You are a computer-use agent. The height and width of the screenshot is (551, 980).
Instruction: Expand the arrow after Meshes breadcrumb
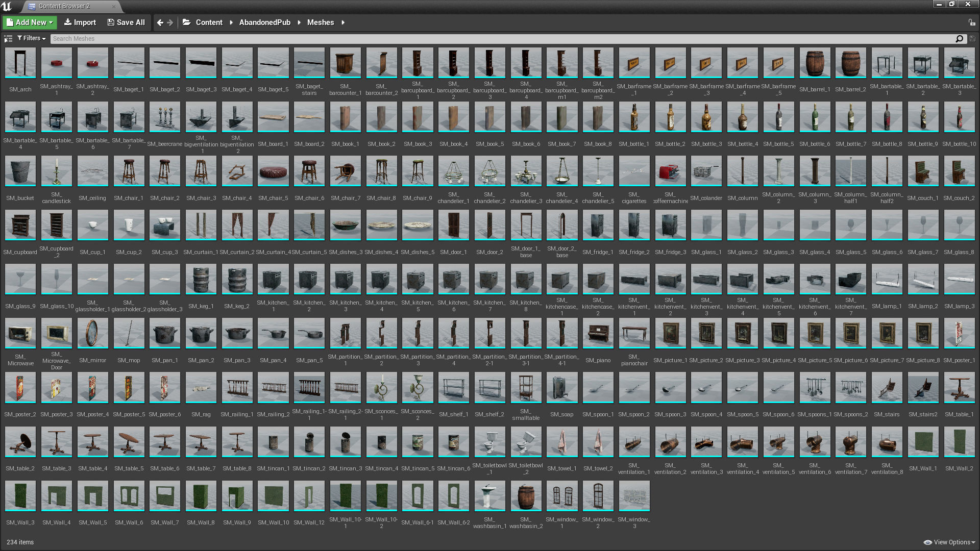(x=343, y=22)
